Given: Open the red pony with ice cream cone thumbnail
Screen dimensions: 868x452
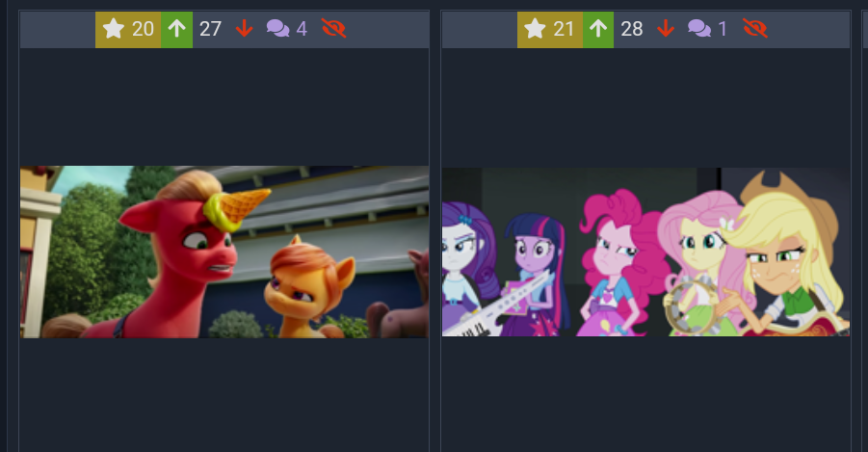Looking at the screenshot, I should [x=224, y=253].
